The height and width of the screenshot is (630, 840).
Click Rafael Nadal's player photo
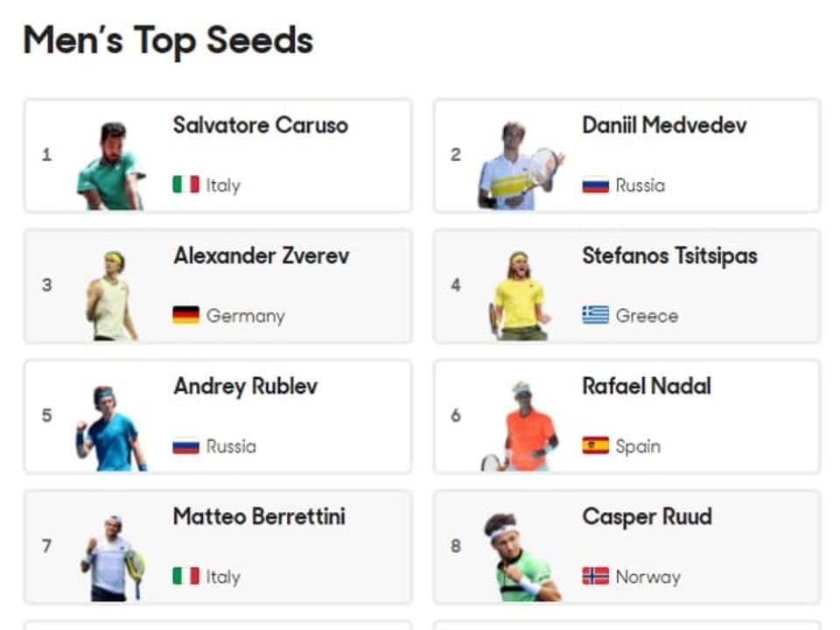(x=520, y=426)
